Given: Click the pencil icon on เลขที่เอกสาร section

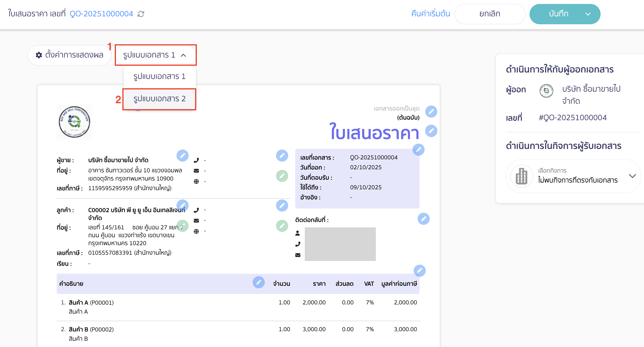Looking at the screenshot, I should (x=418, y=150).
